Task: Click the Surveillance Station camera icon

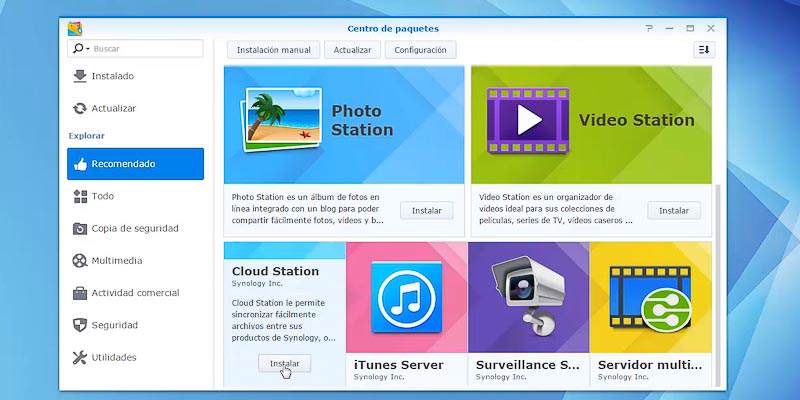Action: (x=528, y=296)
